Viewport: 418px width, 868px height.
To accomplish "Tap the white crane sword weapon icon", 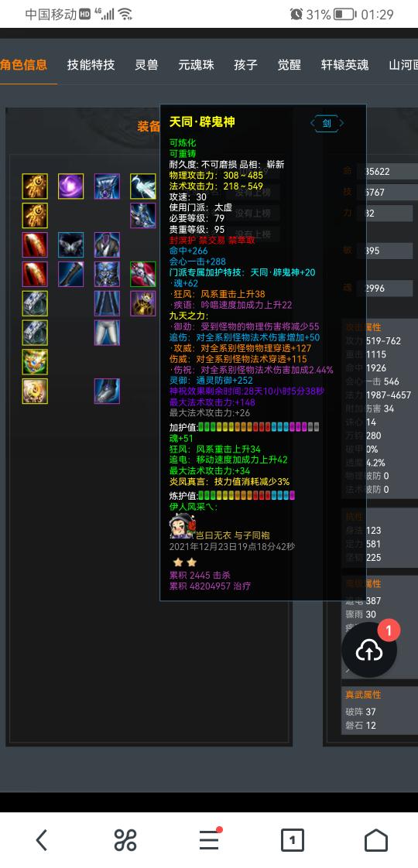I will coord(143,186).
